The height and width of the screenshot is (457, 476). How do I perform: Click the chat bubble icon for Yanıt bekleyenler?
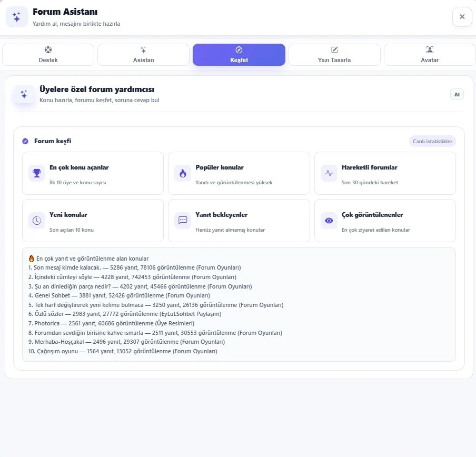(x=183, y=221)
